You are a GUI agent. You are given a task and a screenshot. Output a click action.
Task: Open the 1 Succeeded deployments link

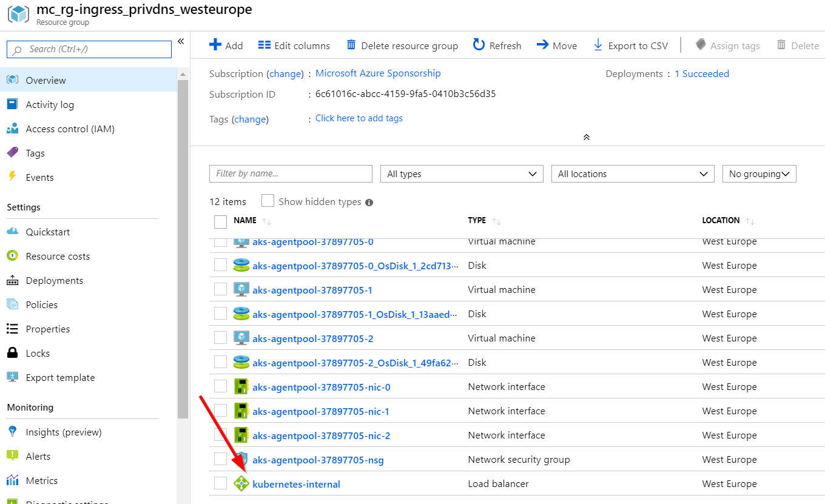pos(702,73)
